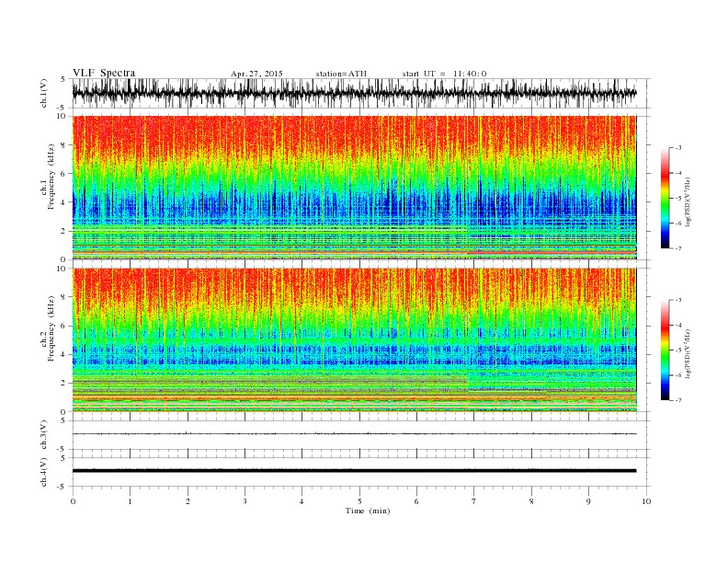728x563 pixels.
Task: Click the 'station=ATH' label
Action: click(x=341, y=74)
